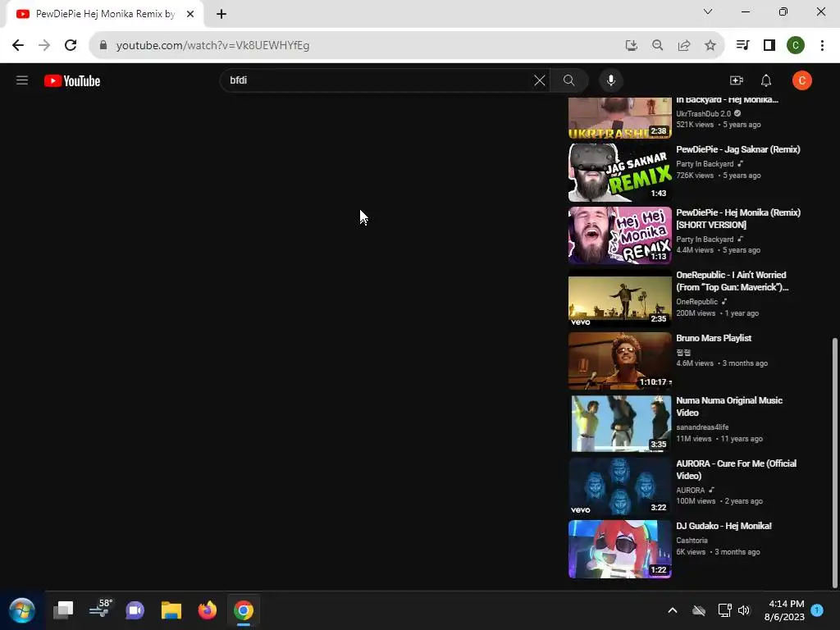Open the Cashtoria channel name
840x630 pixels.
[x=692, y=541]
